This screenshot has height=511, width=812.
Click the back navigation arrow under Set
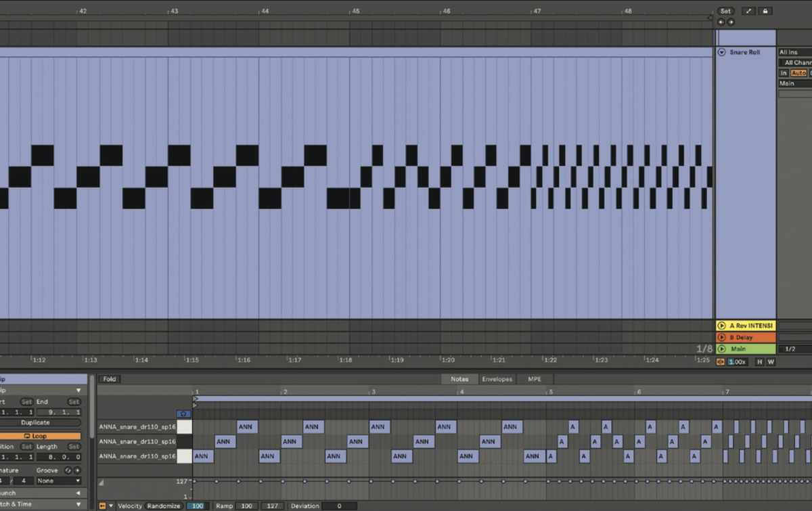point(721,22)
